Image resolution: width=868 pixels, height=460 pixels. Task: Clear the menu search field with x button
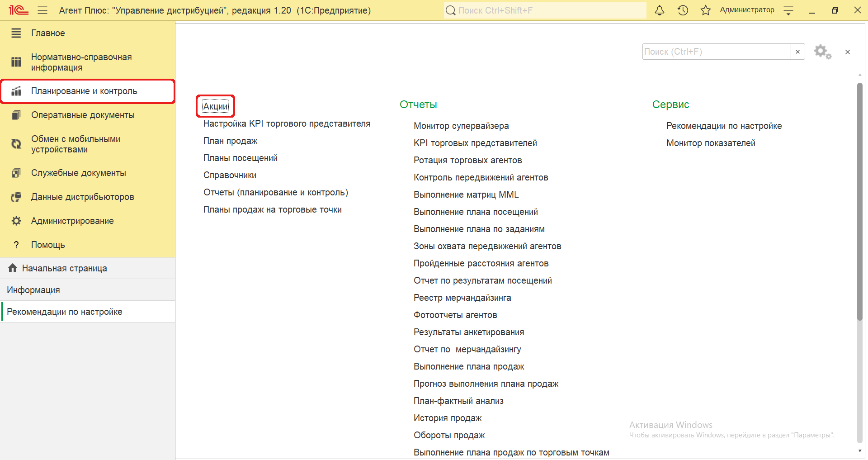point(798,52)
